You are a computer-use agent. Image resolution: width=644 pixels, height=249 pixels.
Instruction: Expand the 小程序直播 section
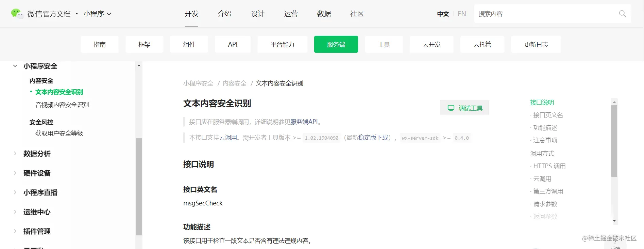pos(15,192)
